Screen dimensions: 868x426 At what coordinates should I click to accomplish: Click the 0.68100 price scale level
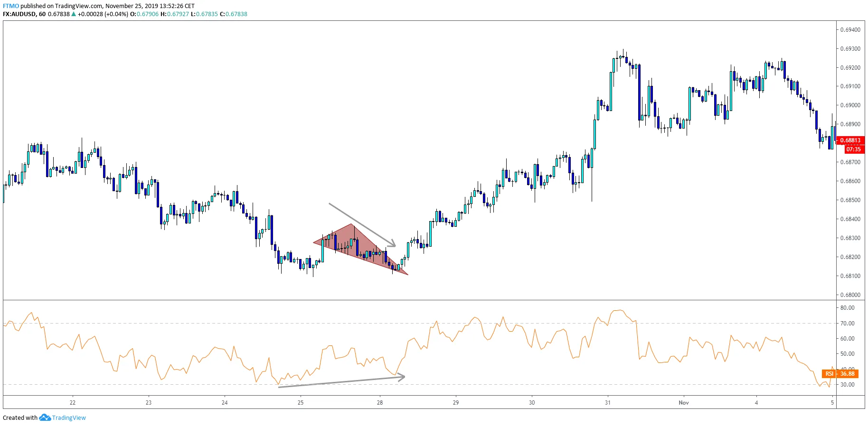click(850, 276)
